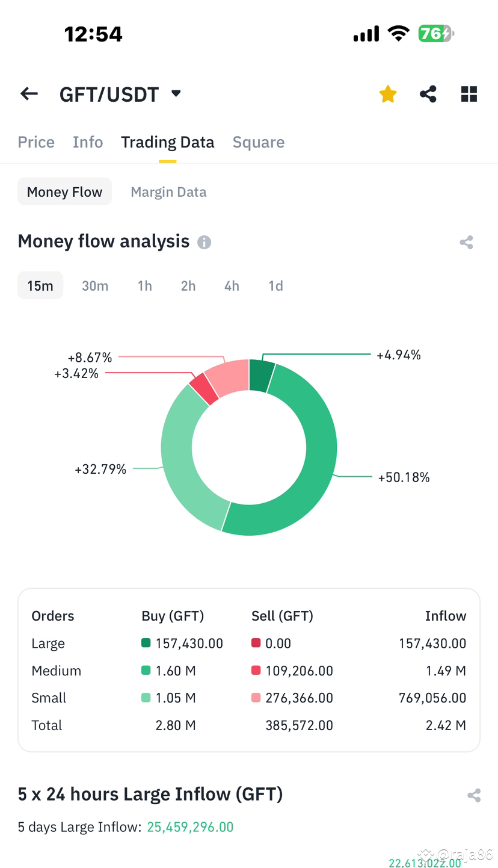
Task: Enable the 1d interval view
Action: (x=275, y=285)
